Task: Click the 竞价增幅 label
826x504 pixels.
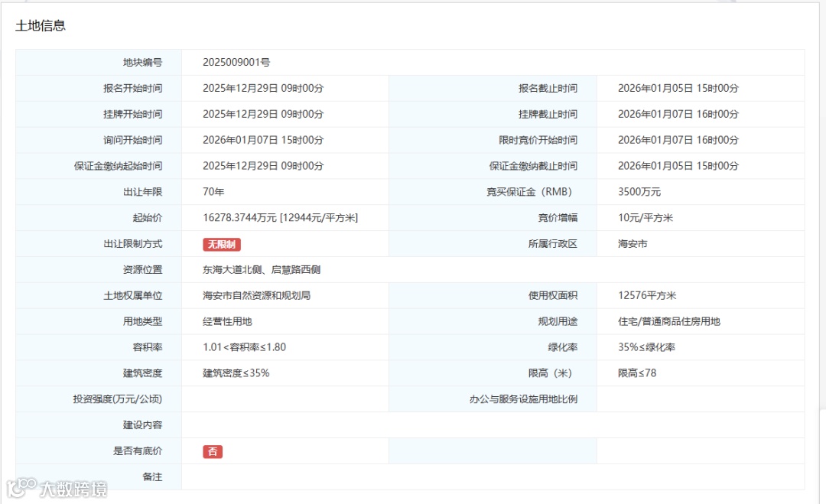Action: 558,217
